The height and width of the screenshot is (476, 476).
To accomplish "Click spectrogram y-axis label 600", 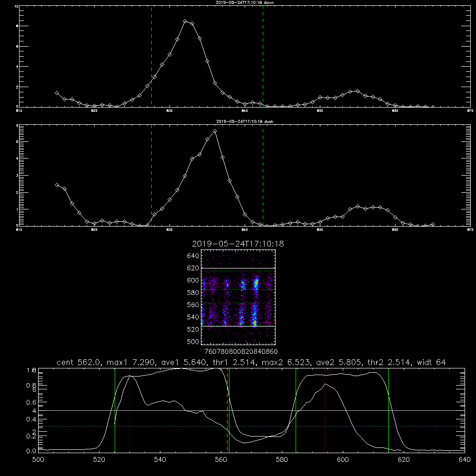I will (x=193, y=280).
